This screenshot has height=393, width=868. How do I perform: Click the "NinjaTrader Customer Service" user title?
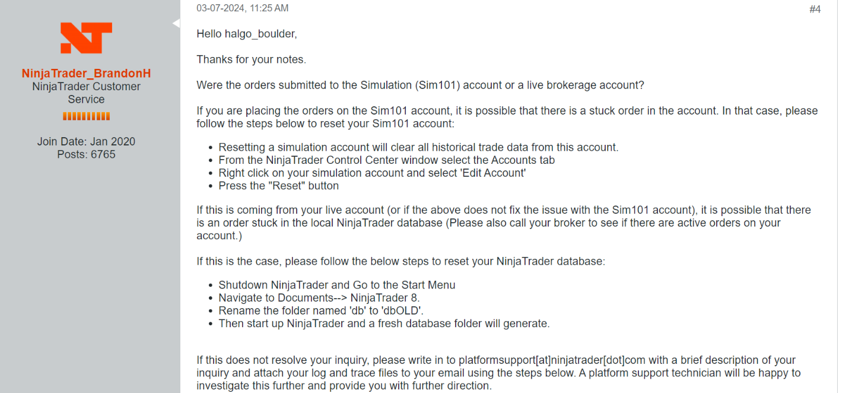[x=86, y=93]
